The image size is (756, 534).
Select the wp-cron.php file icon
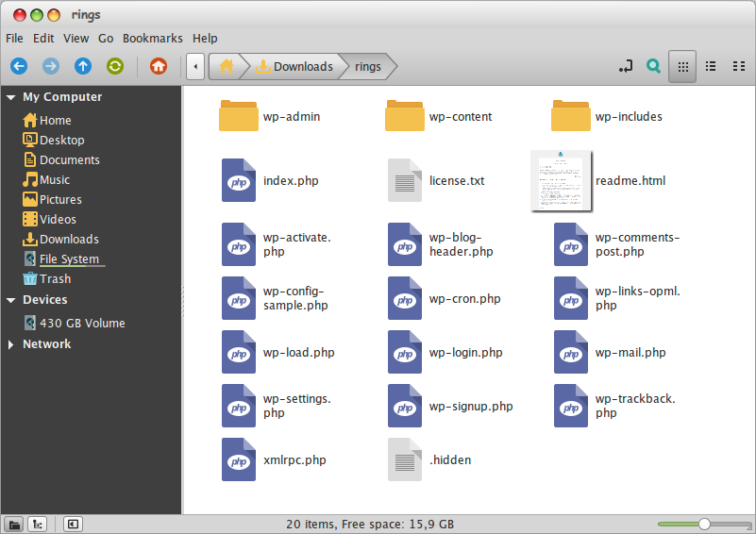coord(405,298)
